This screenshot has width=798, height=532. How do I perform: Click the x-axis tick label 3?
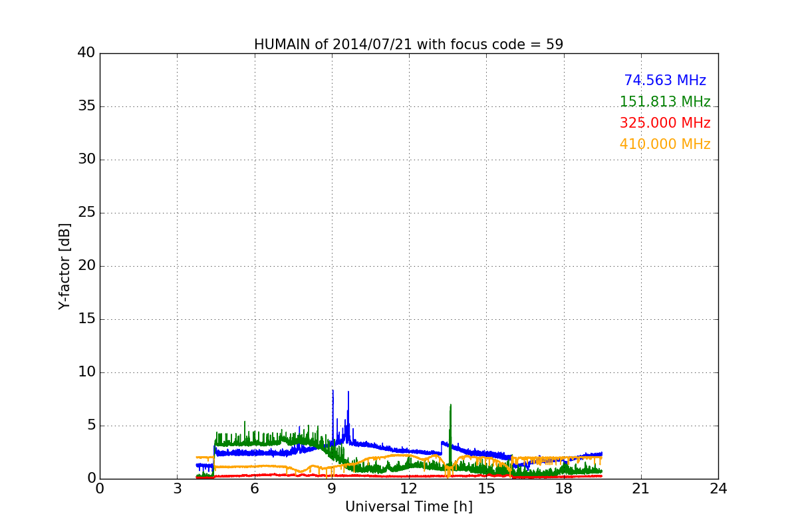point(177,489)
